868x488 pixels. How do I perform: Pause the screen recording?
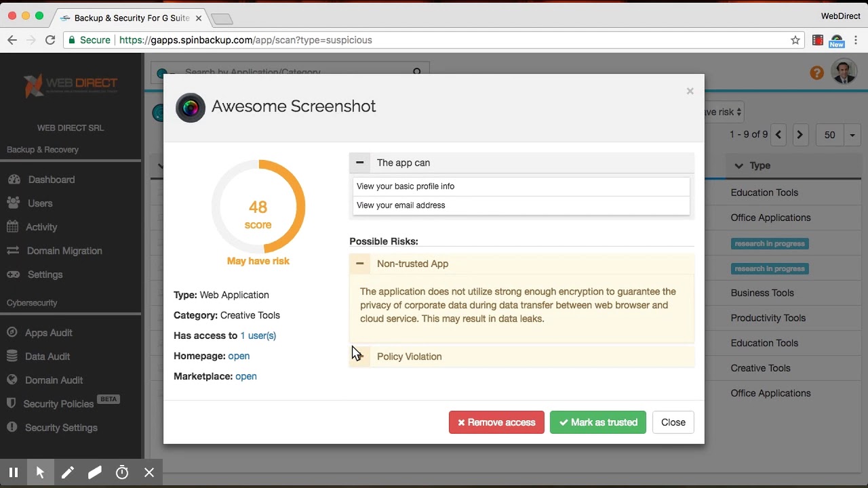point(14,472)
